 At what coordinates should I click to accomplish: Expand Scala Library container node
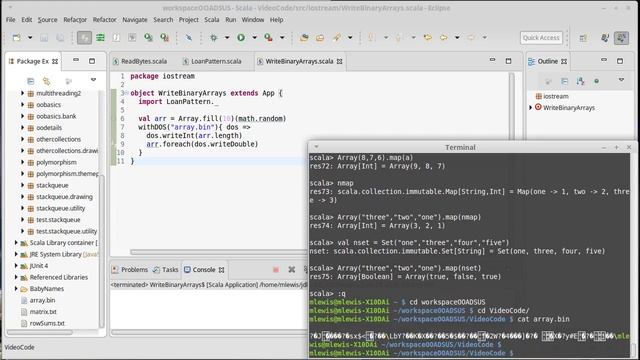(16, 242)
